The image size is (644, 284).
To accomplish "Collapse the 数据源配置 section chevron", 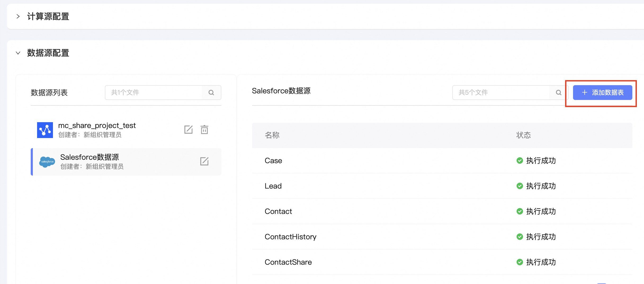I will click(18, 53).
